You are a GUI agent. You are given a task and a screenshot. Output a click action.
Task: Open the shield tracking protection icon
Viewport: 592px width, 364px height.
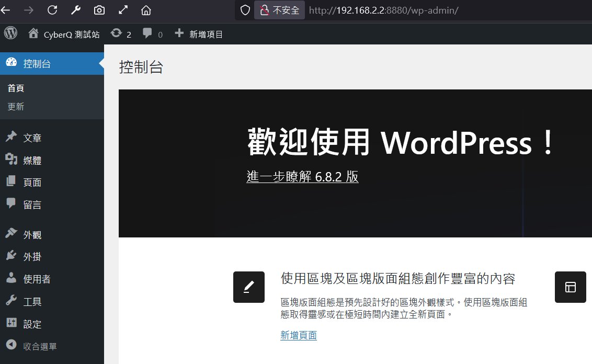(245, 10)
